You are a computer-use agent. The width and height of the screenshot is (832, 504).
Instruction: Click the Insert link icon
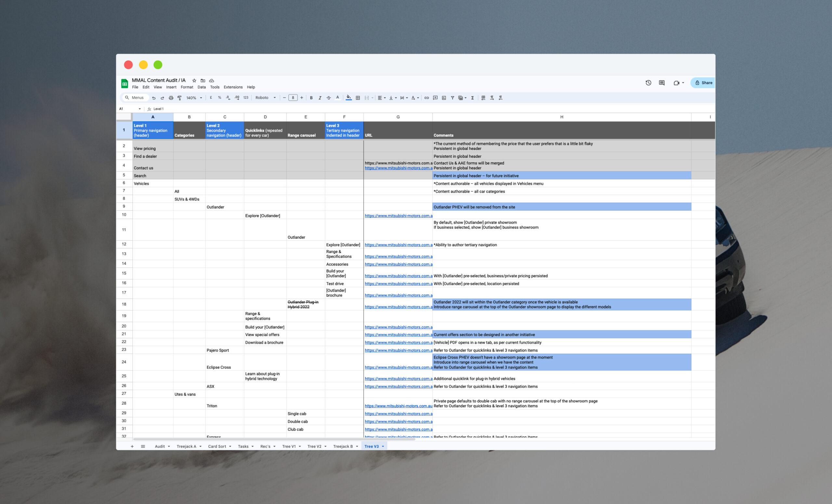[427, 98]
